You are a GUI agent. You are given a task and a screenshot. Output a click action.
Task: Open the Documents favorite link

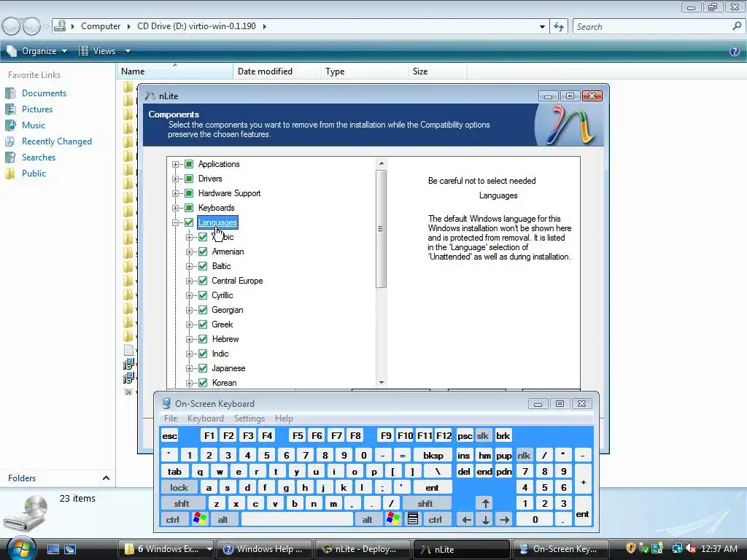[44, 93]
